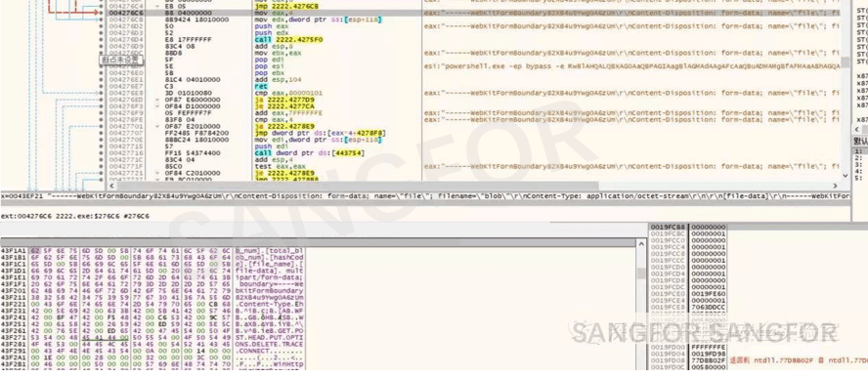This screenshot has height=378, width=868.
Task: Select the 'add esp,104' instruction
Action: coord(279,79)
